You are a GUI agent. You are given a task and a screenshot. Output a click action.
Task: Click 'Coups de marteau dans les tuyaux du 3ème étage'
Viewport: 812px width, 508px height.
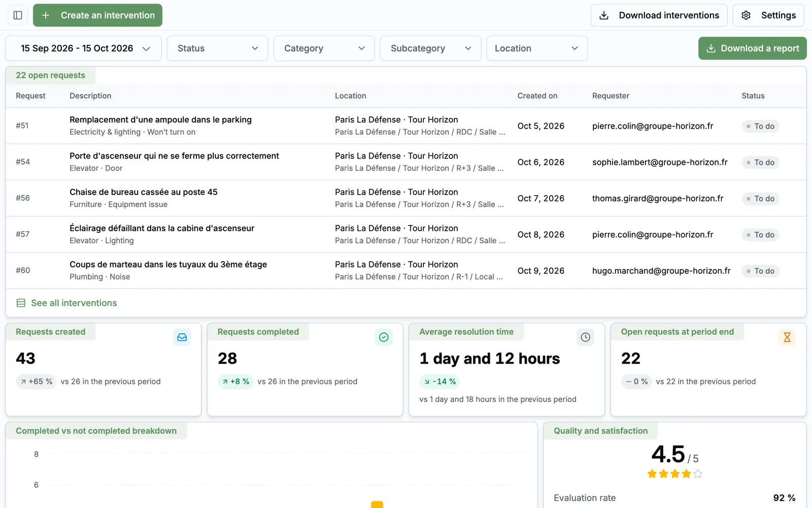[x=168, y=264]
